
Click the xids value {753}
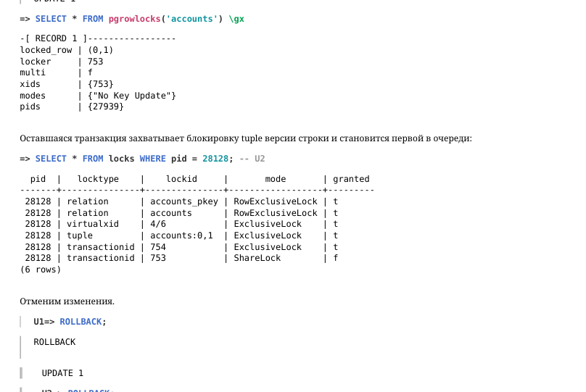(x=101, y=84)
